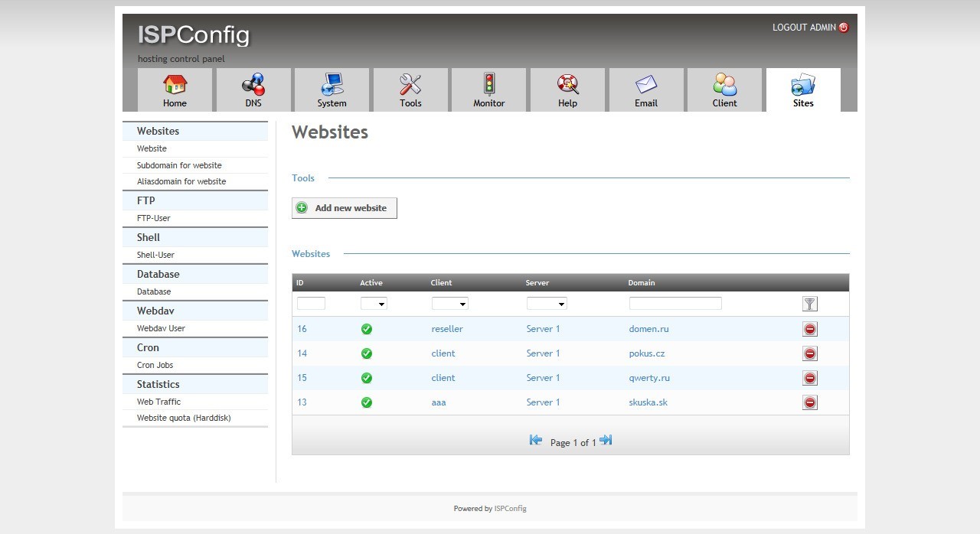Toggle active status for qwerty.ru
Screen dimensions: 980x534
point(367,378)
